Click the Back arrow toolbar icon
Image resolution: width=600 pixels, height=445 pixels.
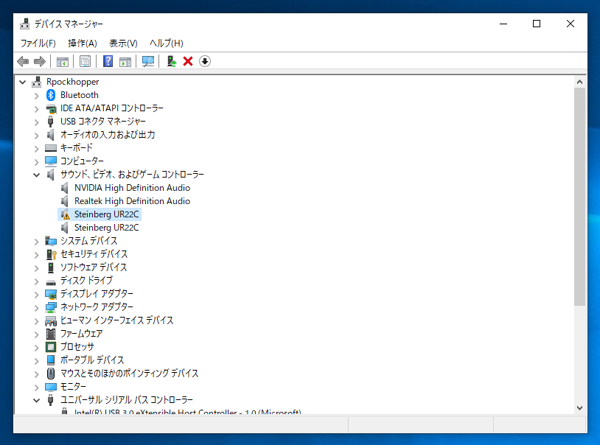click(x=23, y=61)
